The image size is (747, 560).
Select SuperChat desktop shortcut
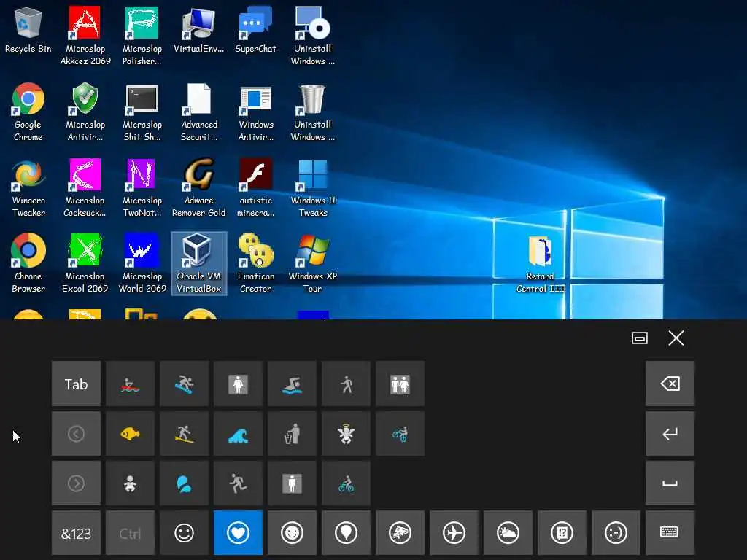pyautogui.click(x=255, y=29)
